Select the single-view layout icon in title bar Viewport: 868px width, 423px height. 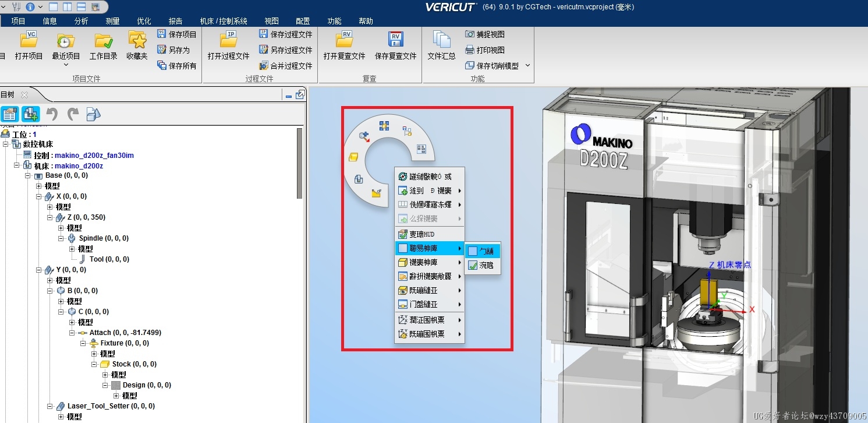point(54,7)
